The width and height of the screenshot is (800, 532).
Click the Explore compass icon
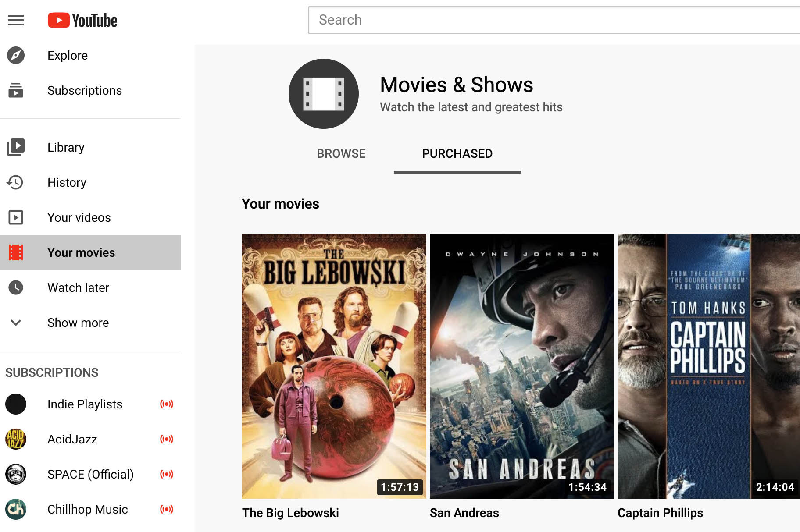16,55
